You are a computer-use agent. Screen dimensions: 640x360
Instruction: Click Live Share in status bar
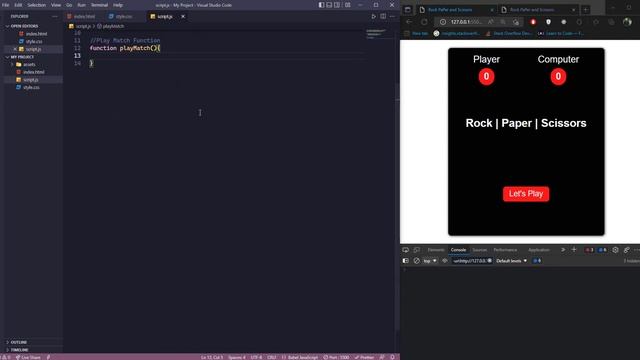pos(28,357)
